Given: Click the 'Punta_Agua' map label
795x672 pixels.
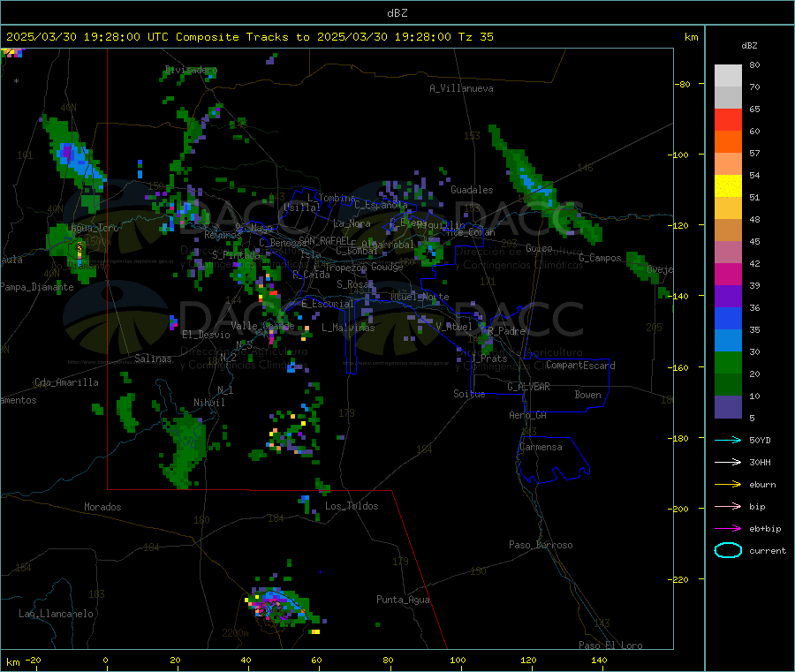Looking at the screenshot, I should click(403, 600).
